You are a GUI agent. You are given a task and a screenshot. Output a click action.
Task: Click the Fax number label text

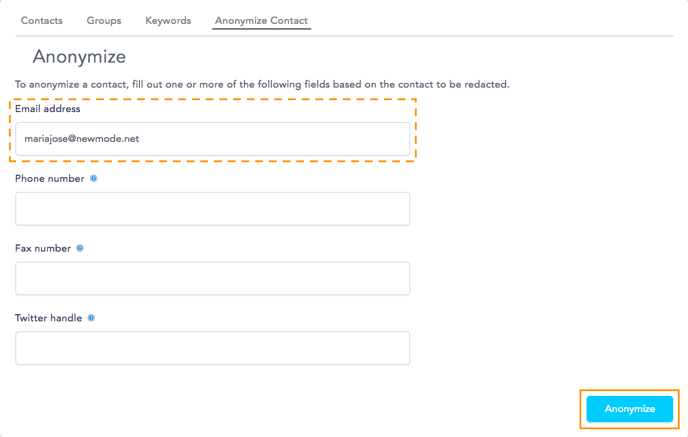tap(43, 248)
